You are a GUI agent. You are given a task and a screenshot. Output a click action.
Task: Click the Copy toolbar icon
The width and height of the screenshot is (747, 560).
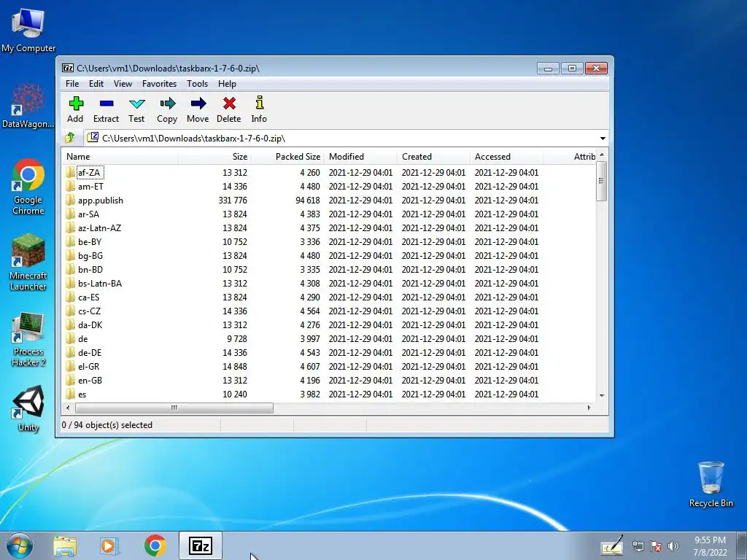coord(167,104)
